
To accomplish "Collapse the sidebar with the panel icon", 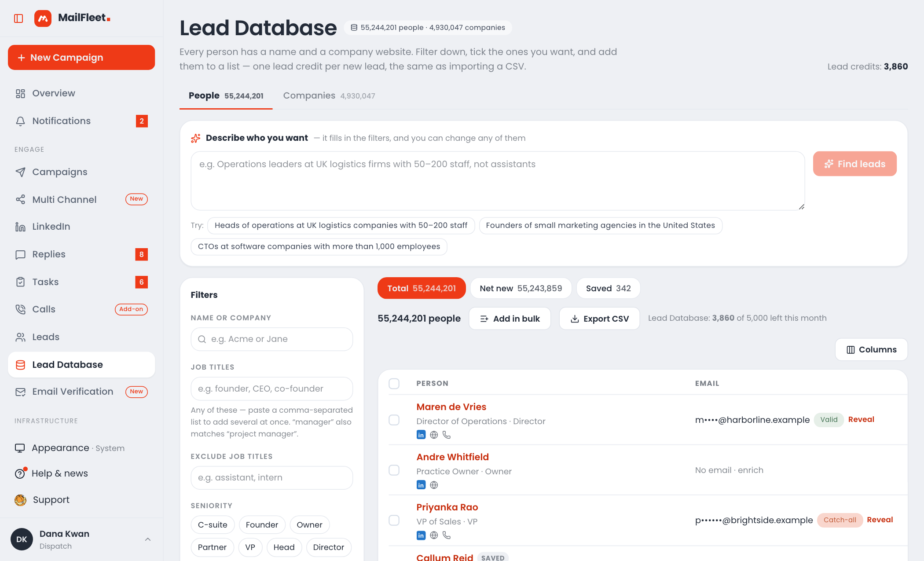I will (18, 18).
